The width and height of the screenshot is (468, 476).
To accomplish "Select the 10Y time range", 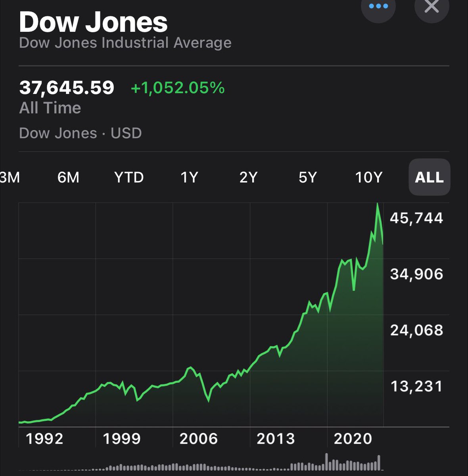I will click(369, 177).
